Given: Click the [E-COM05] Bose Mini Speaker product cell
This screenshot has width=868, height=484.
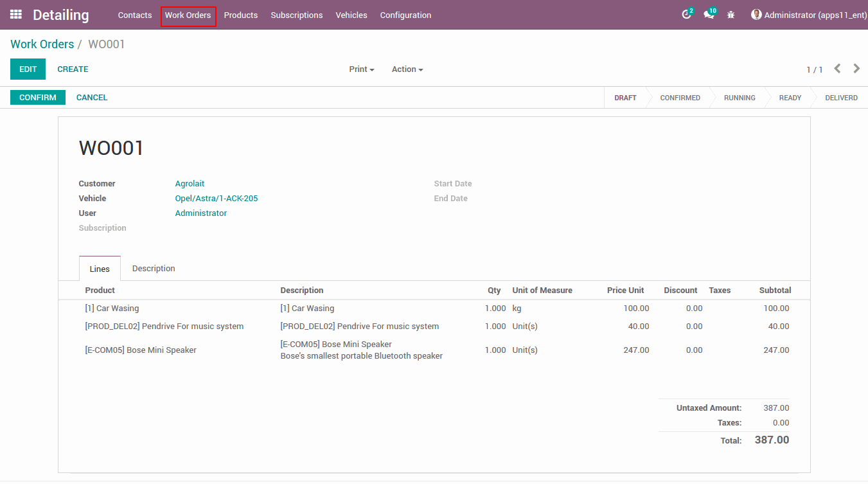Looking at the screenshot, I should pos(141,350).
